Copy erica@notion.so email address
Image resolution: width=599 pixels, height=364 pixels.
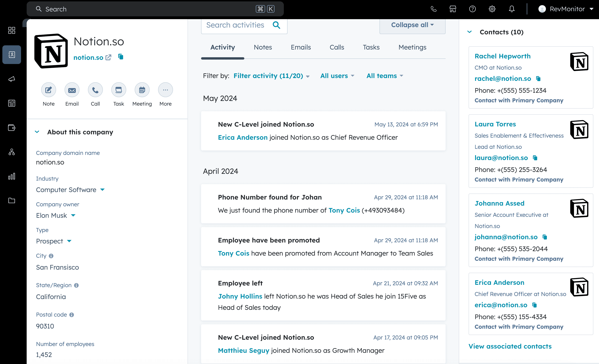pyautogui.click(x=534, y=305)
